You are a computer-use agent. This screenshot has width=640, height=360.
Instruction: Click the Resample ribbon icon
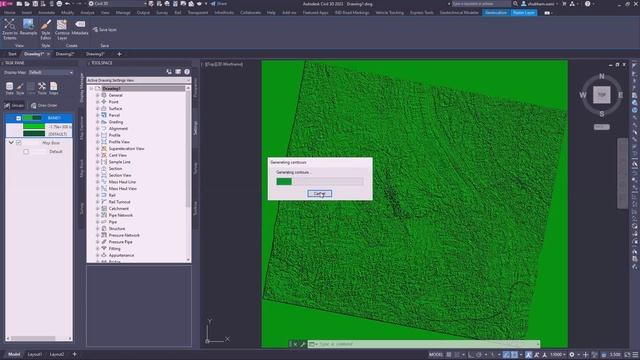click(x=28, y=27)
